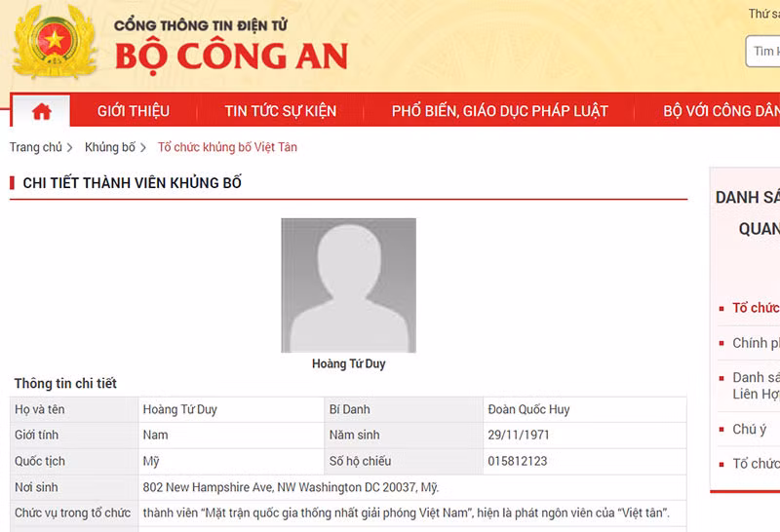Open the Bộ Công An emblem logo
The image size is (780, 532).
pyautogui.click(x=54, y=42)
